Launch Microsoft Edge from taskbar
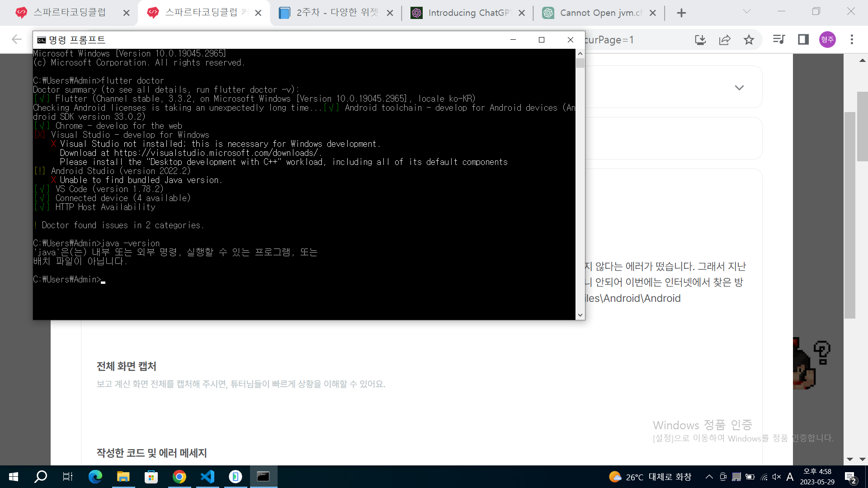The image size is (868, 488). coord(95,477)
